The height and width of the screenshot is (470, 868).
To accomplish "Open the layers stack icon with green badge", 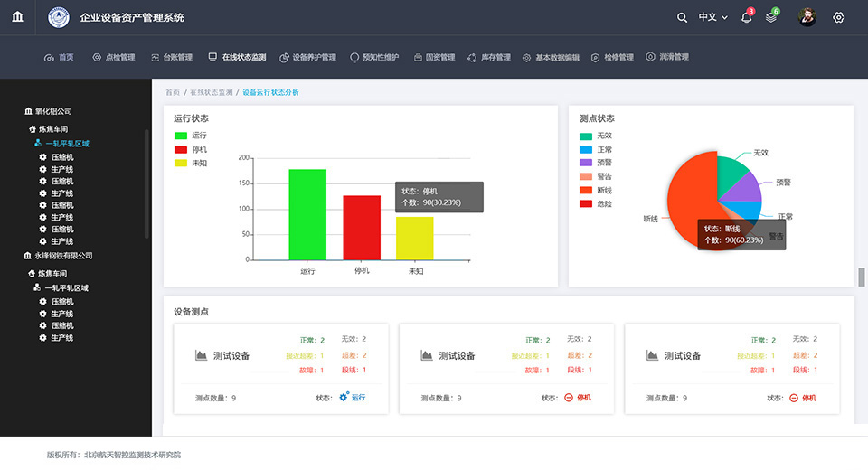I will [770, 17].
